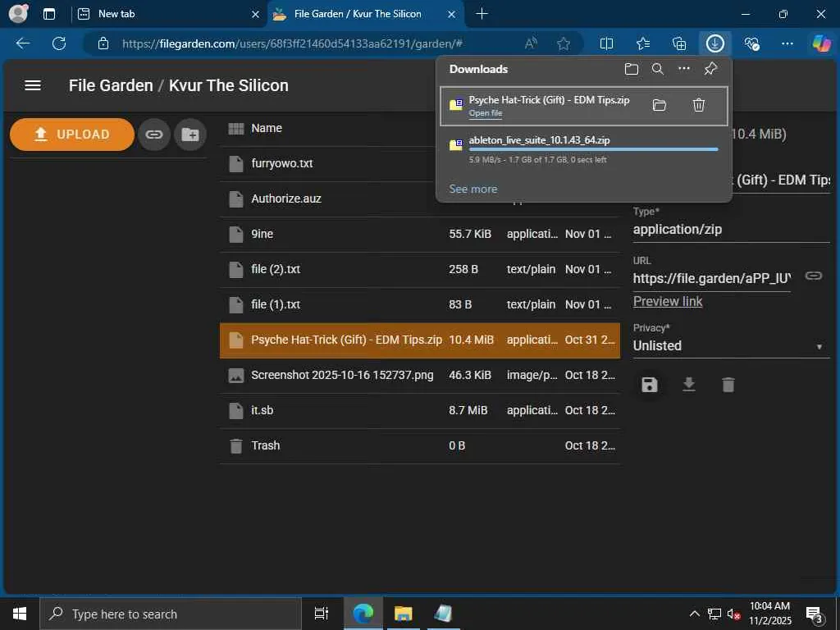Close the New tab browser tab
The image size is (840, 630).
point(256,15)
